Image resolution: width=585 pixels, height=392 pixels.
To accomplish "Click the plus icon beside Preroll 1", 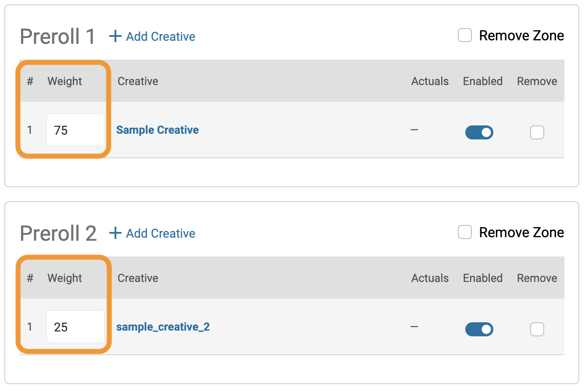I will (x=115, y=36).
